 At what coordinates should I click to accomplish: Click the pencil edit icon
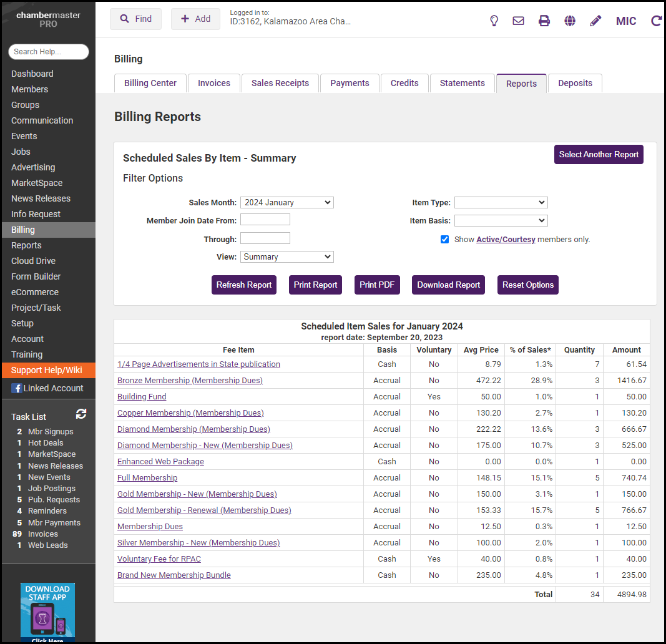pyautogui.click(x=595, y=21)
